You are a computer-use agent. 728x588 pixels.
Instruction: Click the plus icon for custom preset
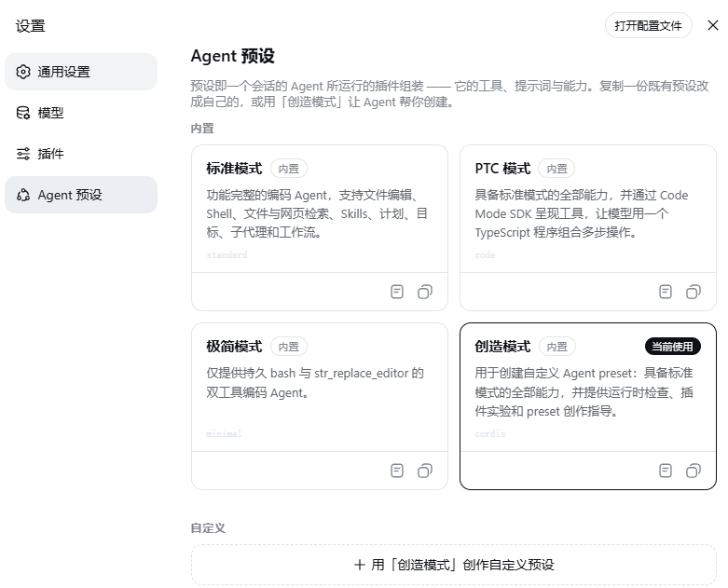360,565
